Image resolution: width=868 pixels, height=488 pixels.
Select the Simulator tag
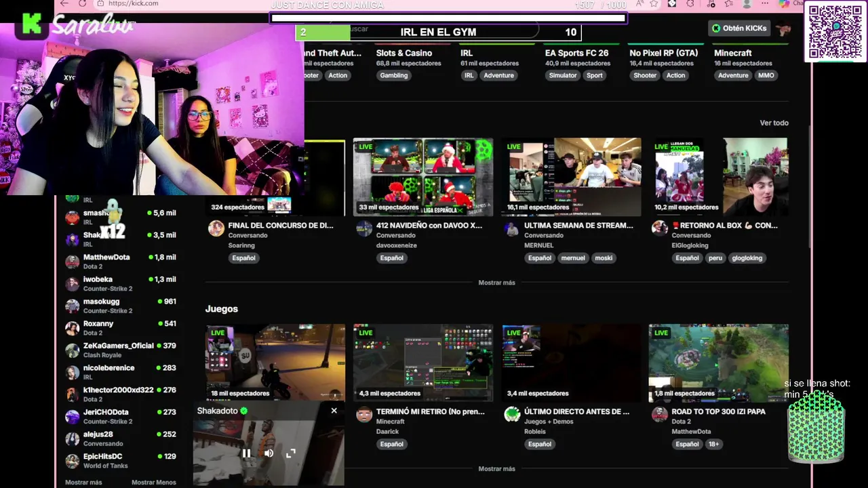pos(563,75)
